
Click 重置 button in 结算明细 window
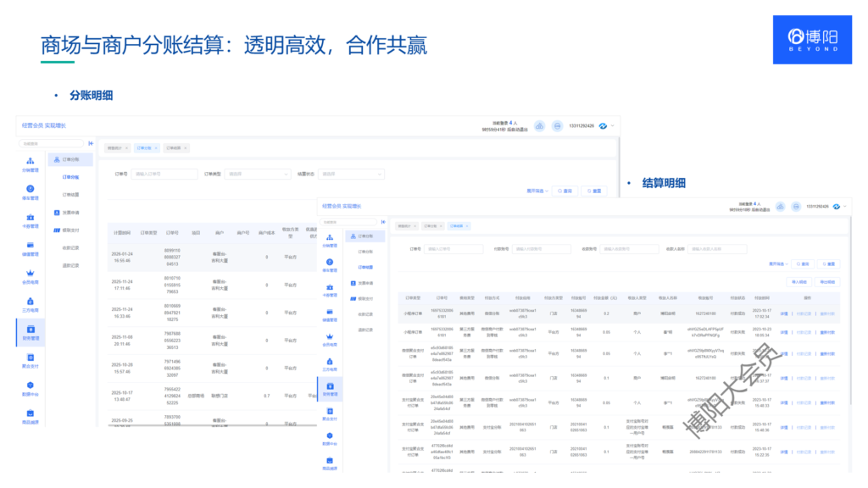(x=828, y=264)
